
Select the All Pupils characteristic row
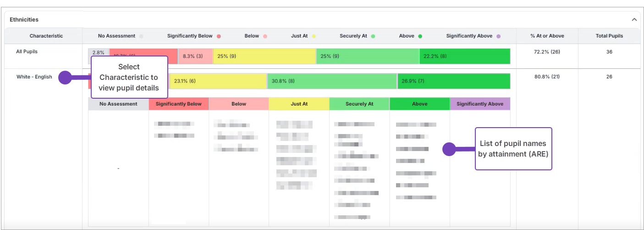pos(27,52)
